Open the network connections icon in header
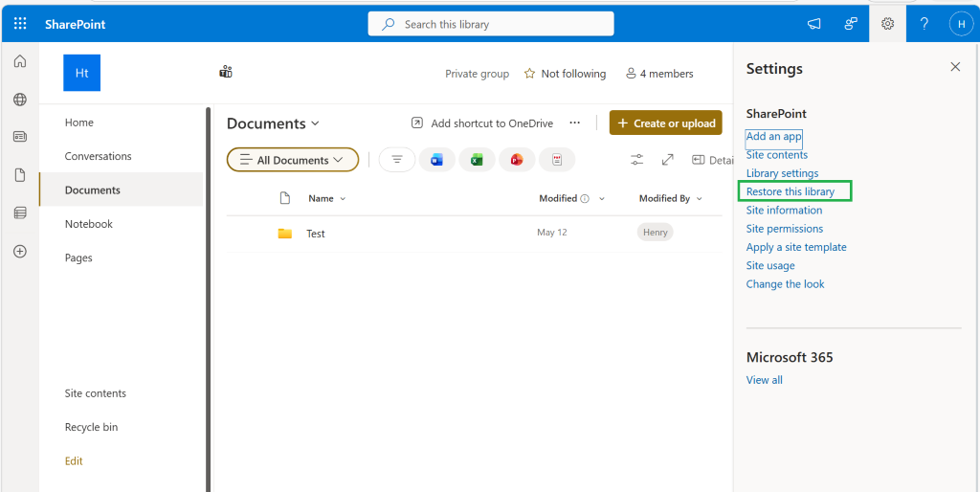Viewport: 980px width, 492px height. click(x=851, y=24)
